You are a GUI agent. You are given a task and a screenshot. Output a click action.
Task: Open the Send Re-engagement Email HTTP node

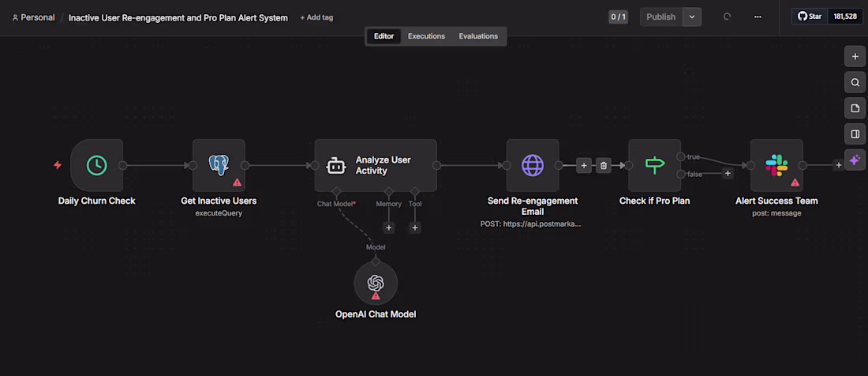point(533,165)
